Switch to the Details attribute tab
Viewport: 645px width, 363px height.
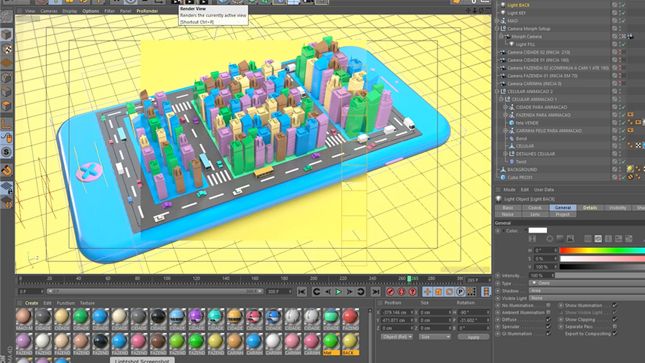[589, 208]
